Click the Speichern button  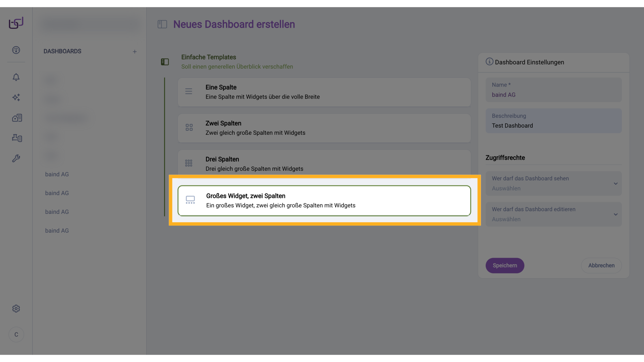point(505,265)
